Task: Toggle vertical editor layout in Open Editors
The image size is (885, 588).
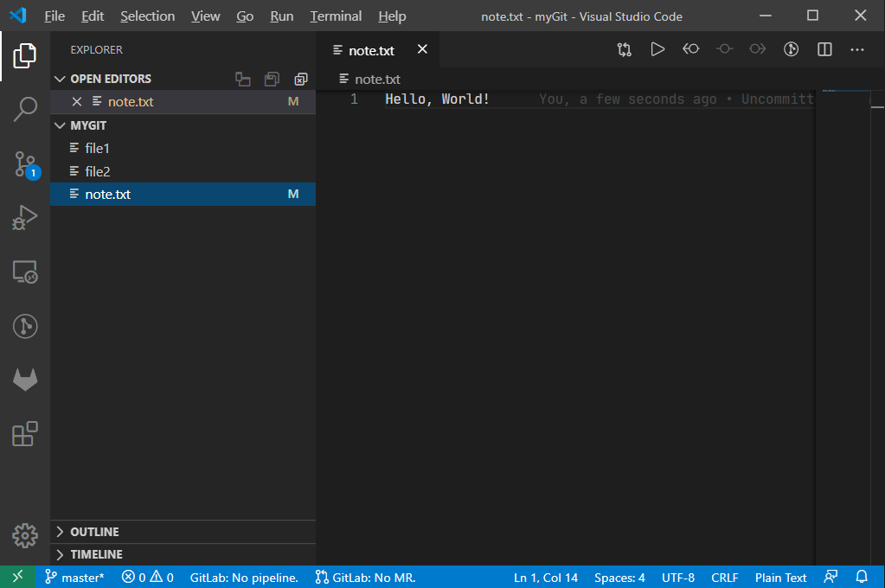Action: (243, 79)
